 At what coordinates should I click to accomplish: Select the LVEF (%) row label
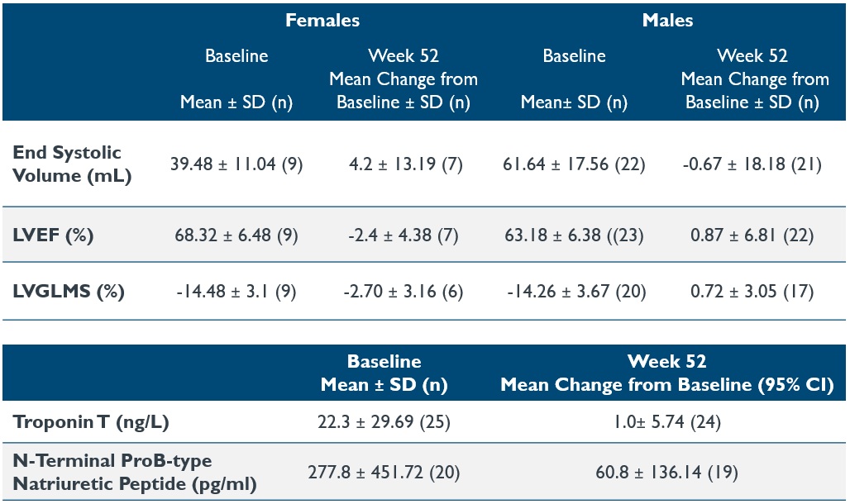51,235
